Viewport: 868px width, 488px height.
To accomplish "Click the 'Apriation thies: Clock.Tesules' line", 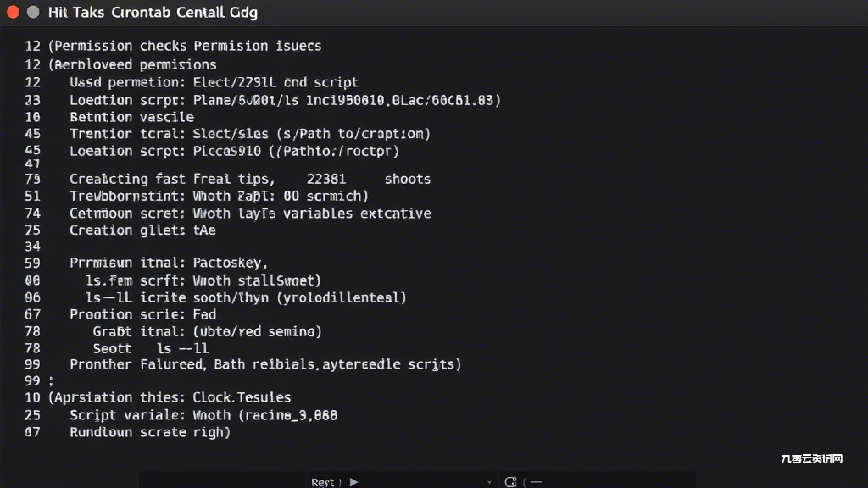I will 170,398.
